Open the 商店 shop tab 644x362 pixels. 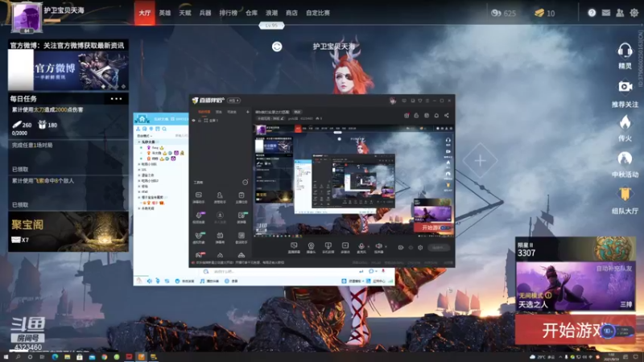pos(291,13)
